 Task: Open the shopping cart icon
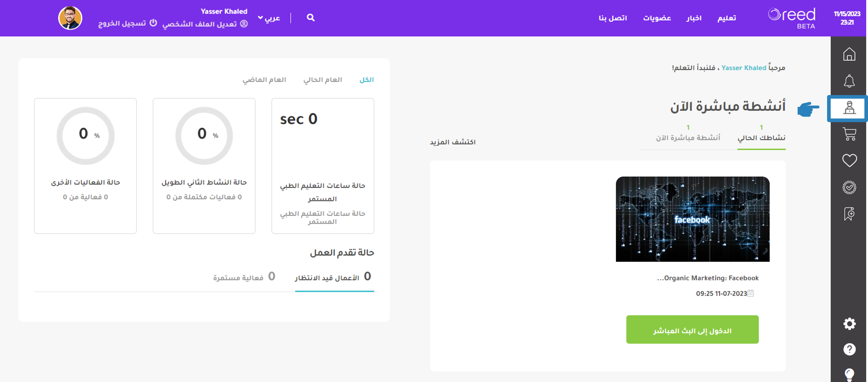tap(849, 134)
